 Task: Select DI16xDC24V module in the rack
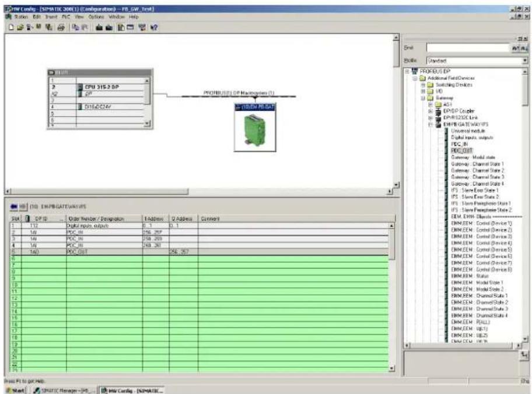(97, 107)
